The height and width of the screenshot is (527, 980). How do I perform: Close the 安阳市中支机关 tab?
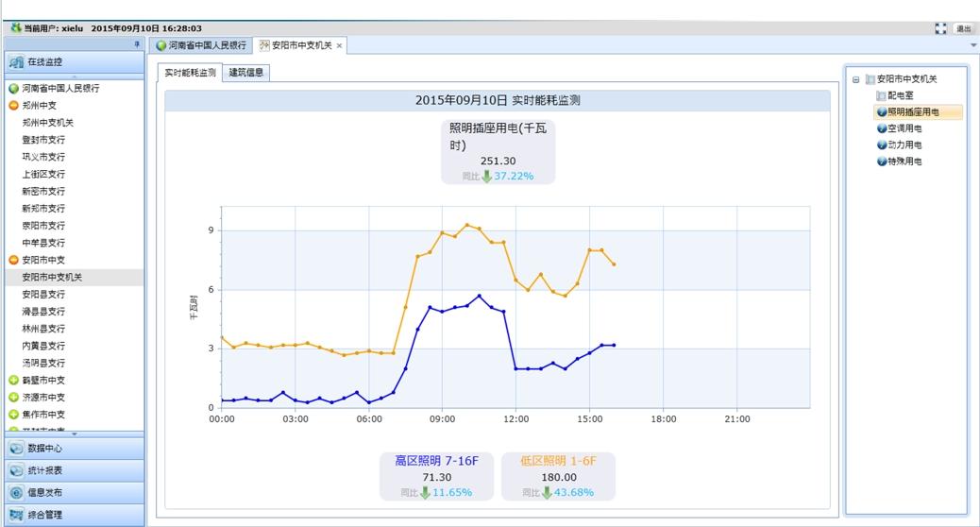340,45
